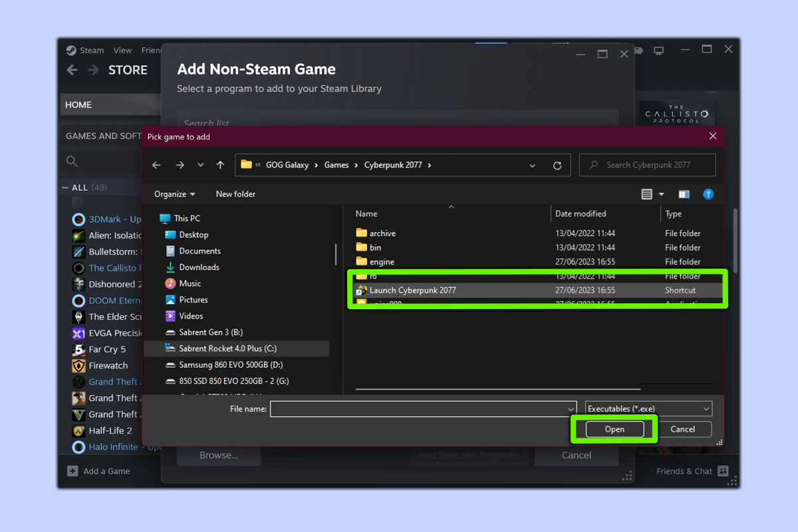Show the preview pane icon in the toolbar
The height and width of the screenshot is (532, 798).
684,194
